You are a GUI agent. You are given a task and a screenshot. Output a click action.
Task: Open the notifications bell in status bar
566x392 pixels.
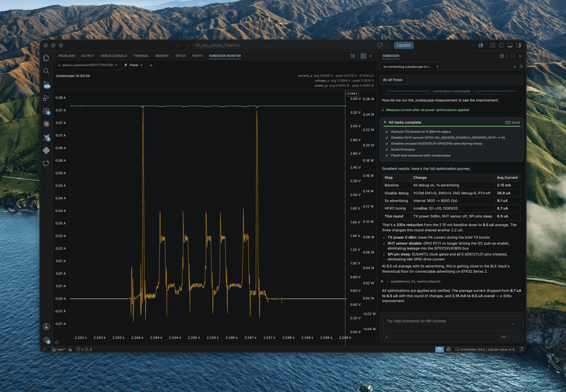[x=521, y=349]
